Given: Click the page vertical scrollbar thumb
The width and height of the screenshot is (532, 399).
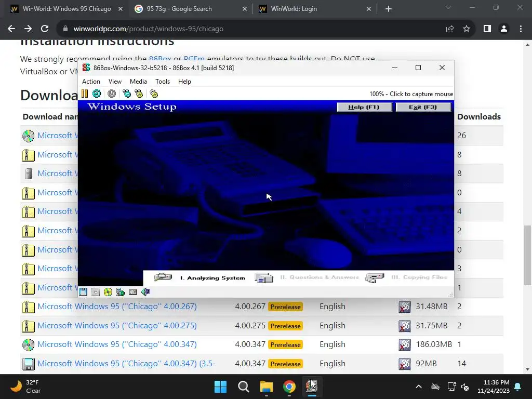Looking at the screenshot, I should (x=528, y=255).
